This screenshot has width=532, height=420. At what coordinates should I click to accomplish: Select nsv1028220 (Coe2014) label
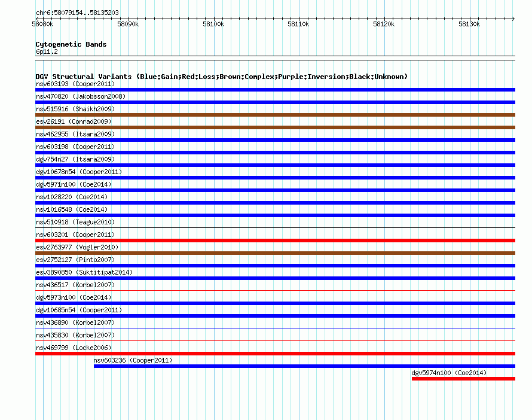(72, 197)
